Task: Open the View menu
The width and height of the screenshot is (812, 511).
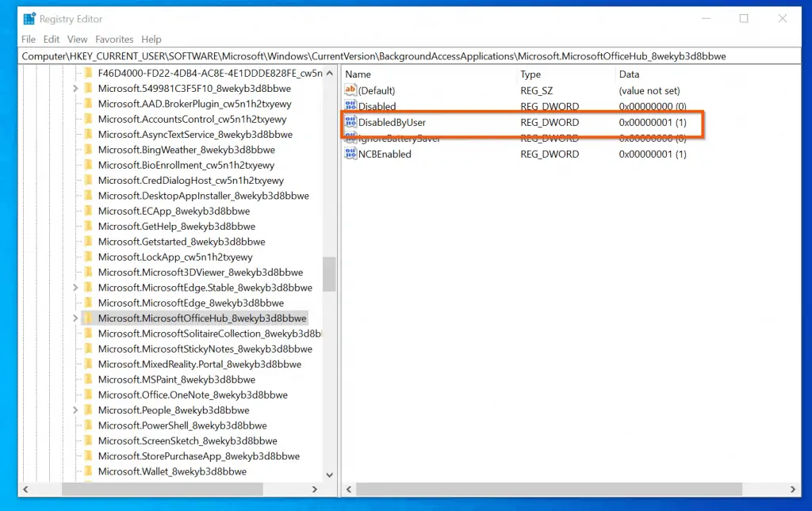Action: [77, 39]
